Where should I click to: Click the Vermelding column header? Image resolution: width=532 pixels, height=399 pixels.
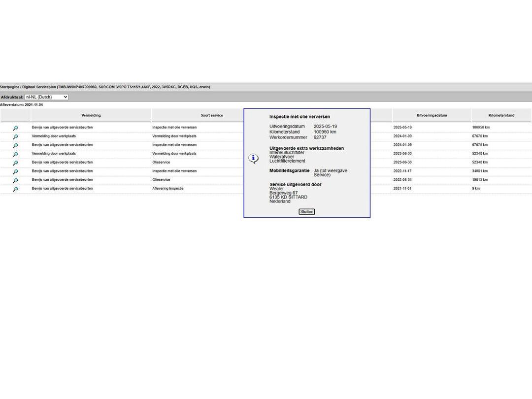[x=91, y=115]
